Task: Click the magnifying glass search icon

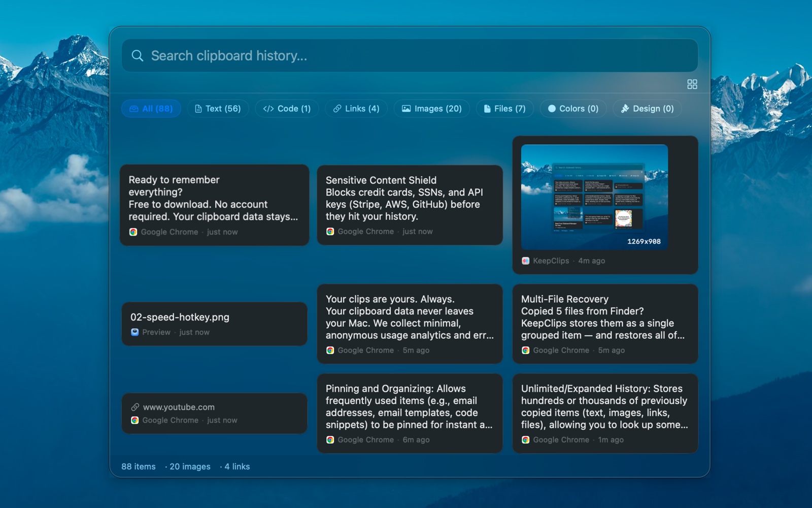Action: point(137,56)
